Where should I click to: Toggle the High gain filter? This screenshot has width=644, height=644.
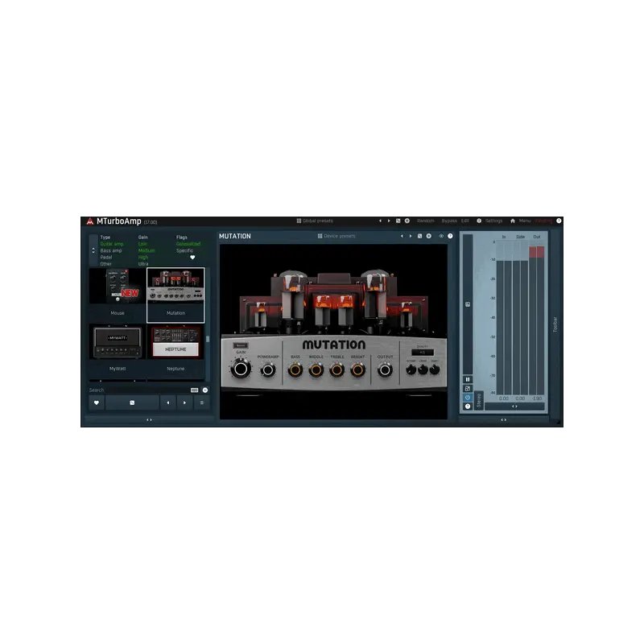tap(143, 257)
